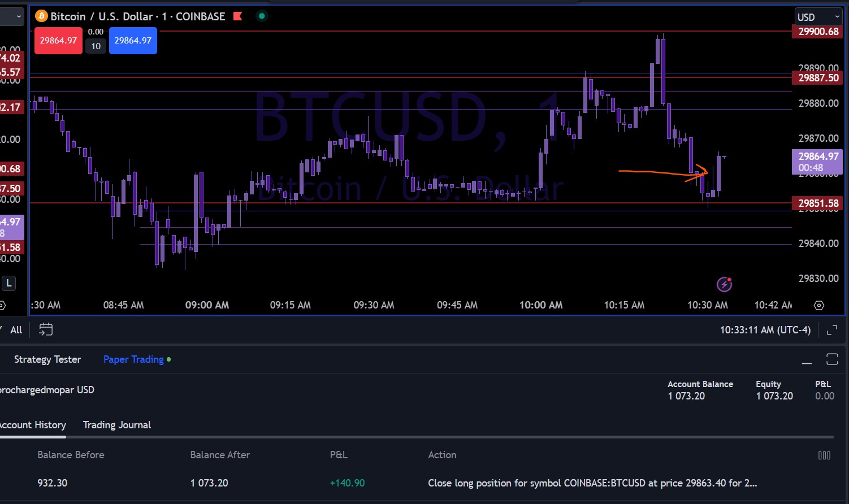The width and height of the screenshot is (849, 504).
Task: Open the Trading Journal tab
Action: [117, 425]
